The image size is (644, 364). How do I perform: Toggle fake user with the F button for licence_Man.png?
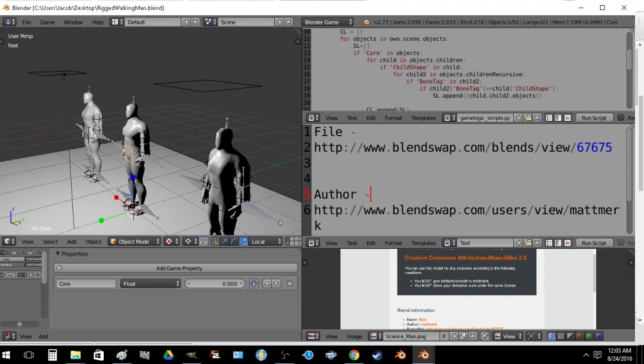coord(445,336)
